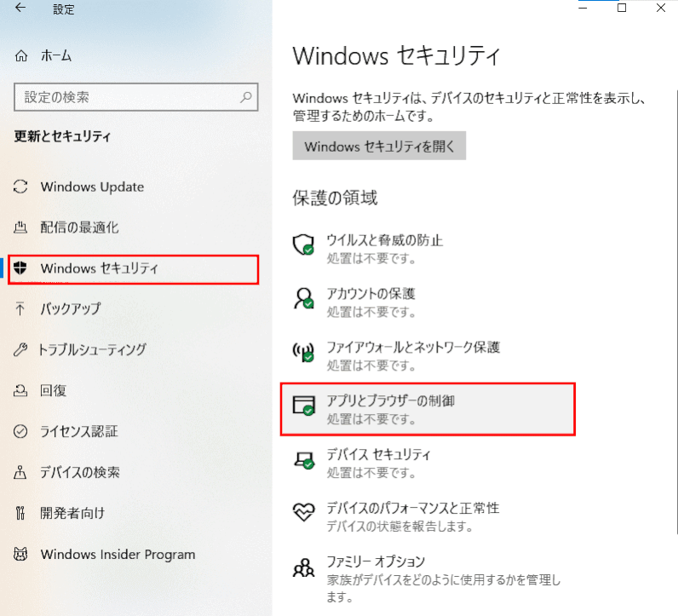Click the 配信の最適化 icon
This screenshot has width=678, height=616.
tap(20, 227)
